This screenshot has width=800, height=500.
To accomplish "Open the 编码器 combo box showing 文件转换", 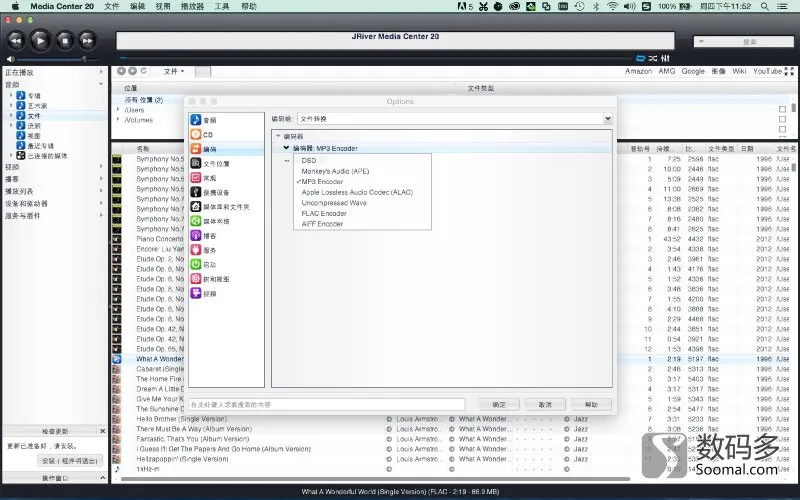I will pos(455,118).
